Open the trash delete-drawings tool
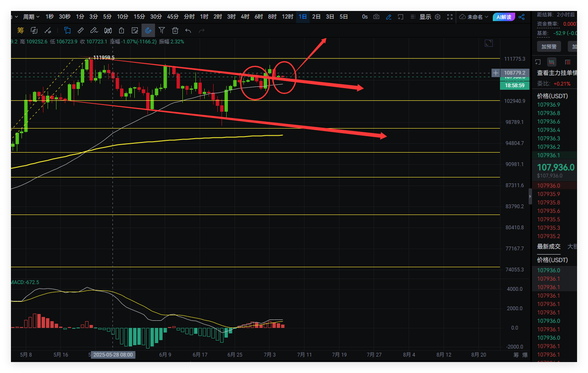 [175, 30]
